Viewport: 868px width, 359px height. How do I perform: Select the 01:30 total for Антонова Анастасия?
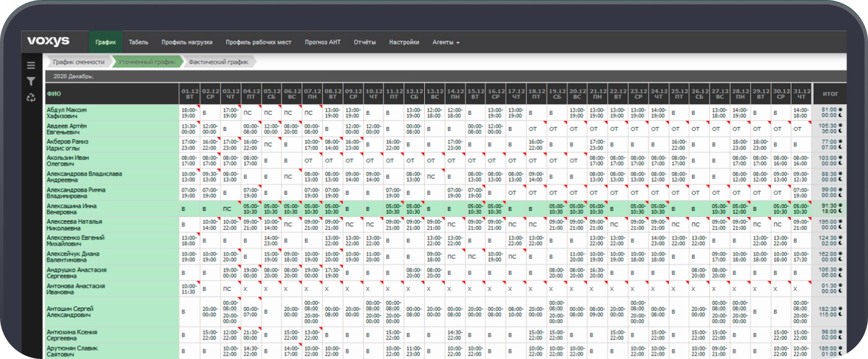click(829, 286)
